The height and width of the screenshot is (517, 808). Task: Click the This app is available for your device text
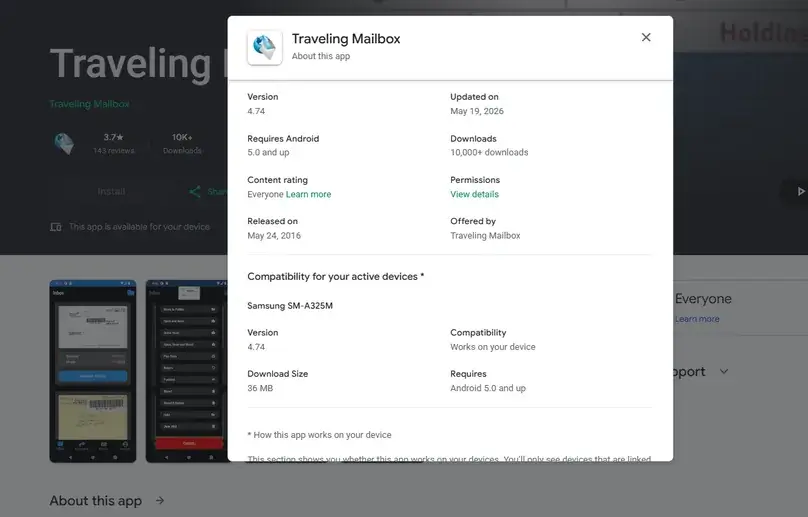(x=139, y=227)
